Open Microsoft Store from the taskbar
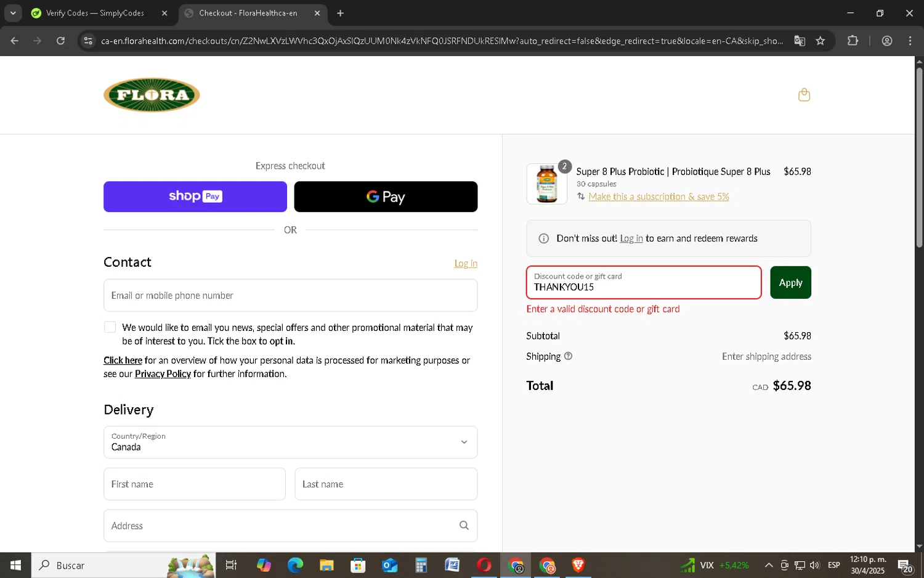 click(x=358, y=565)
